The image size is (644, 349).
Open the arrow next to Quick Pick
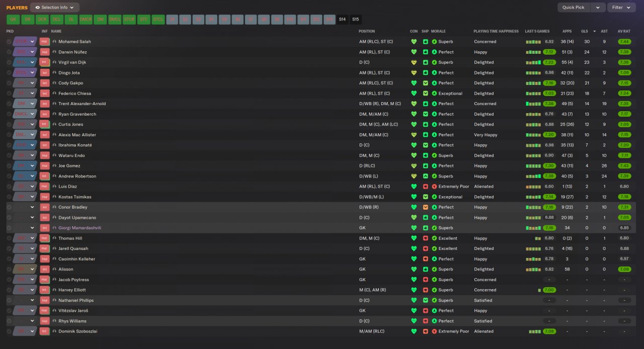(598, 8)
